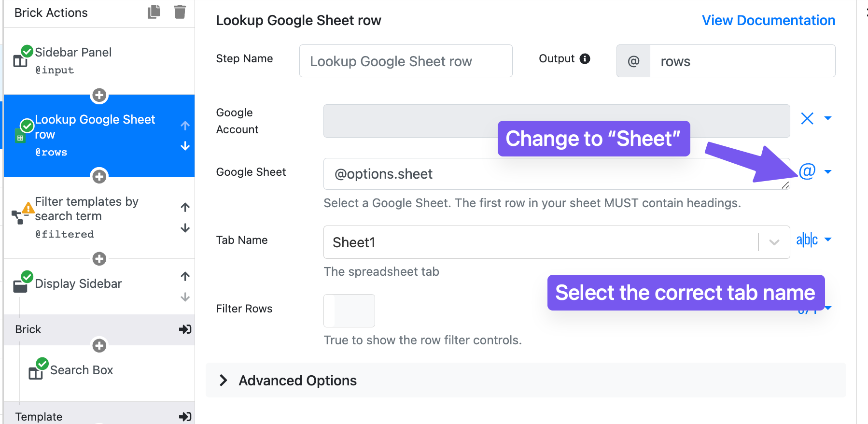868x424 pixels.
Task: Delete the brick with the trash icon
Action: coord(180,12)
